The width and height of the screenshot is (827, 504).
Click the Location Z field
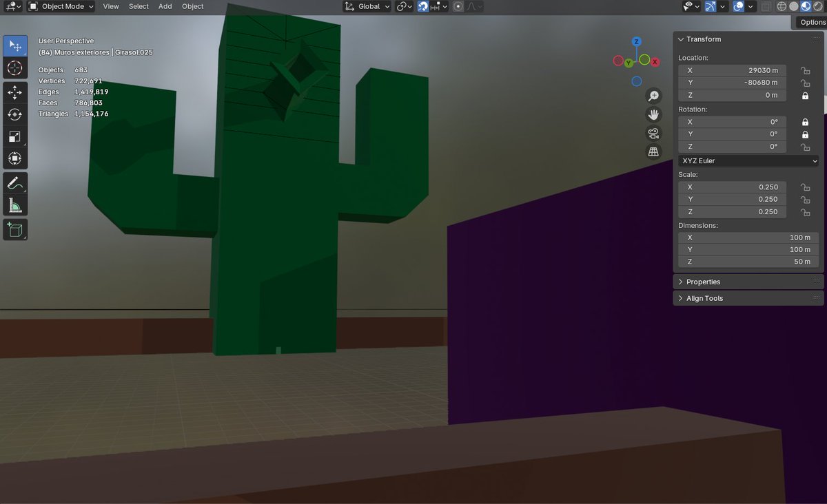732,95
